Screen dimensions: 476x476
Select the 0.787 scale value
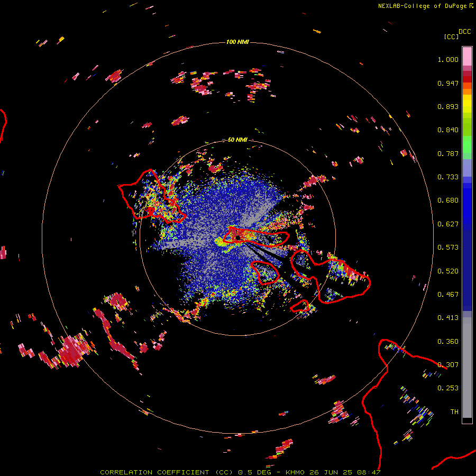click(x=448, y=153)
